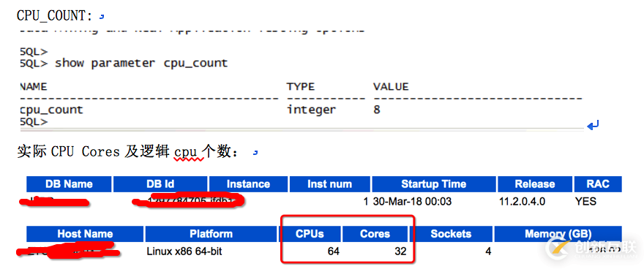Click the Cores column header
The height and width of the screenshot is (269, 644).
tap(375, 234)
